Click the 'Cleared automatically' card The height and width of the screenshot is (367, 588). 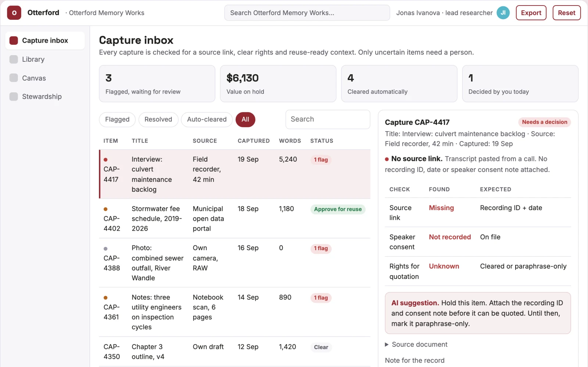(x=399, y=84)
